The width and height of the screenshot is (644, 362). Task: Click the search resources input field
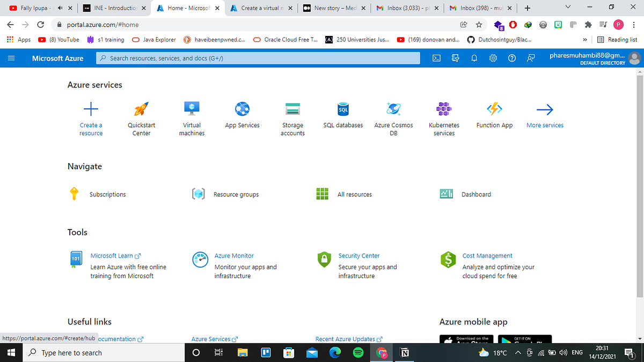click(x=258, y=58)
